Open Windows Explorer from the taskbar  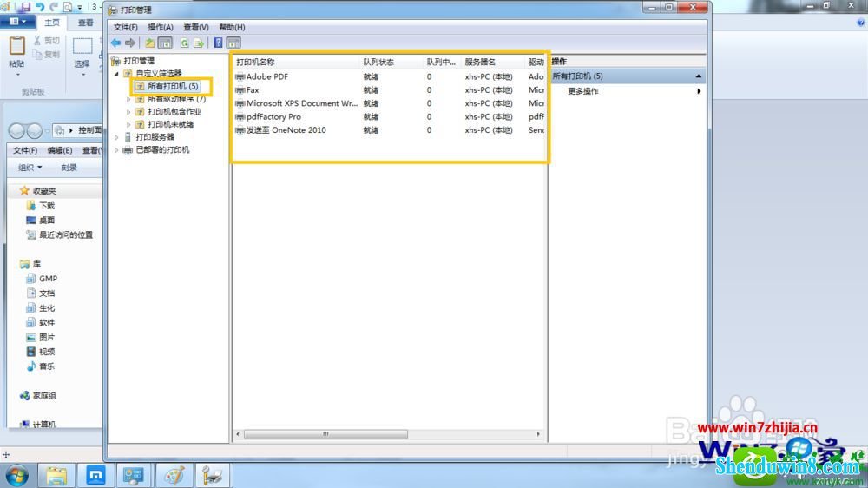coord(56,476)
